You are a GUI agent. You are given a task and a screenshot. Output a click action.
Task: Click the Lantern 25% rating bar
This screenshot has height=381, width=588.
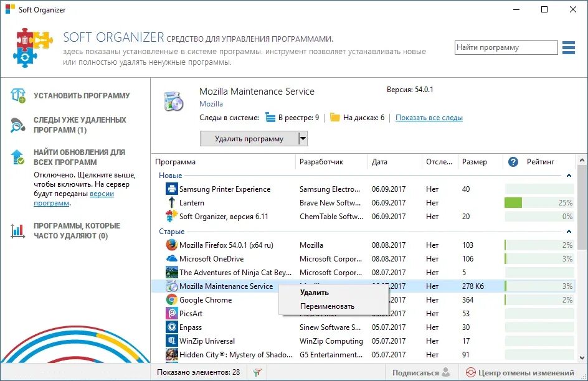click(539, 203)
